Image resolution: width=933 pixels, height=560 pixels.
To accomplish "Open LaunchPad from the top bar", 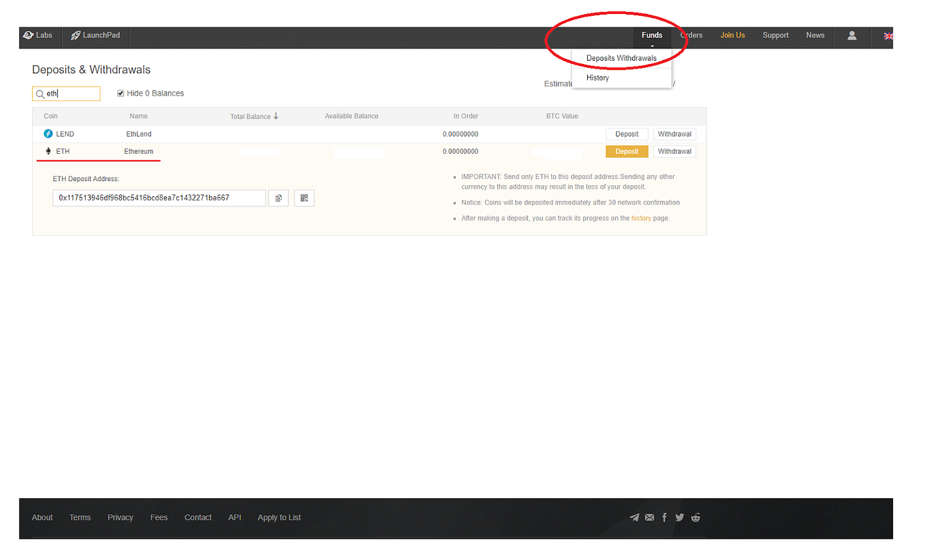I will pos(95,35).
